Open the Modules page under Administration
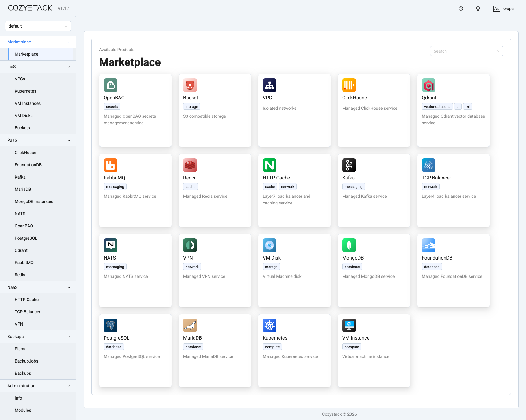Screen dimensions: 526x420 23,410
